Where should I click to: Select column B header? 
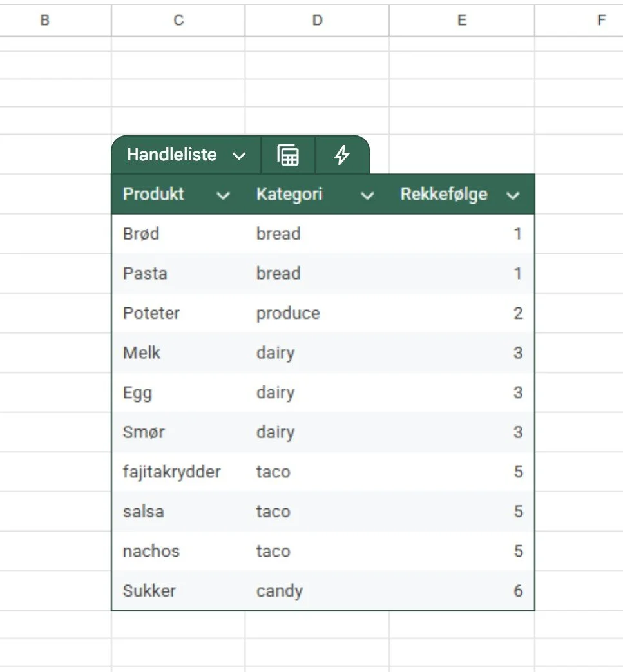44,20
